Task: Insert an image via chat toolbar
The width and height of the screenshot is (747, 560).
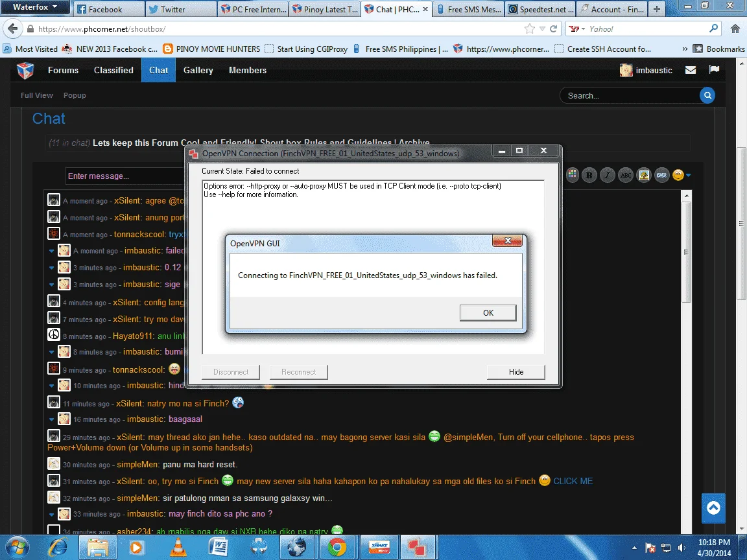Action: [x=644, y=175]
